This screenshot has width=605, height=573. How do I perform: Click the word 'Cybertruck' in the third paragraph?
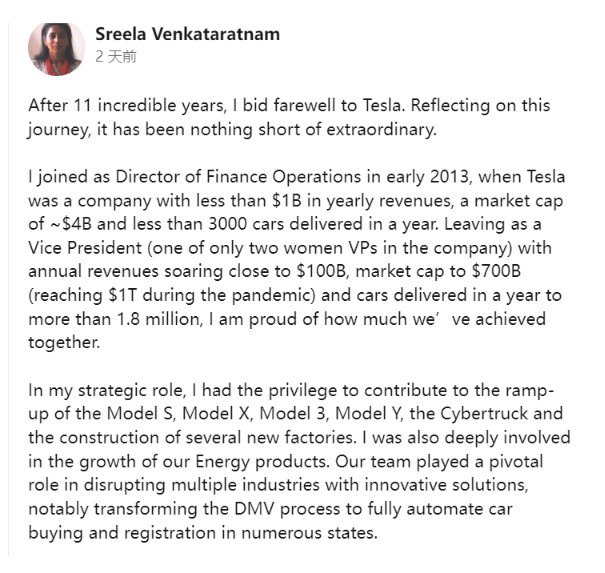point(484,414)
